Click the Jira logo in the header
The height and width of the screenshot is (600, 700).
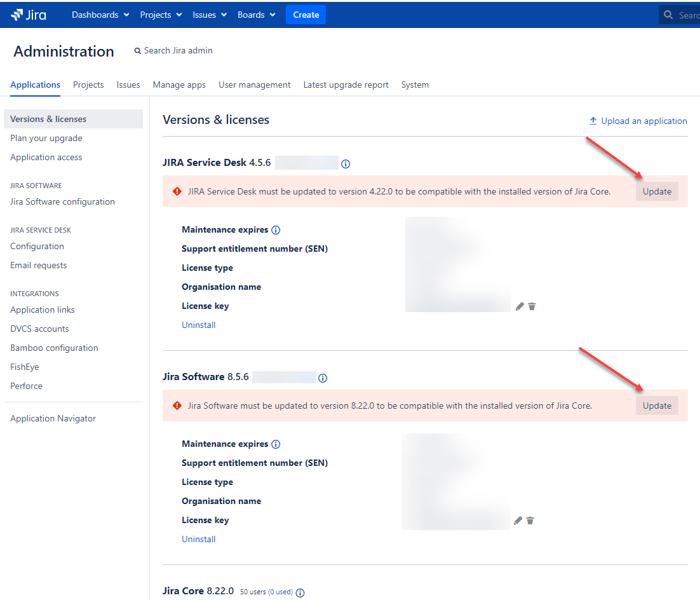29,15
